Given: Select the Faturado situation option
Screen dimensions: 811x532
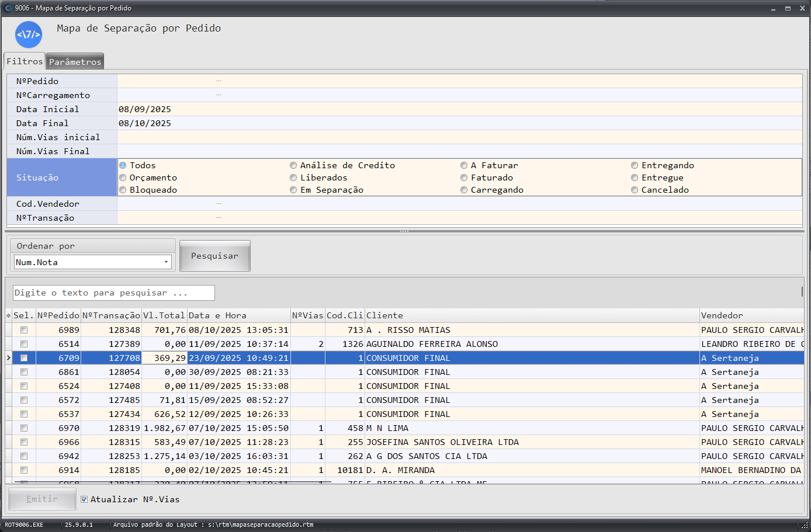Looking at the screenshot, I should [464, 178].
